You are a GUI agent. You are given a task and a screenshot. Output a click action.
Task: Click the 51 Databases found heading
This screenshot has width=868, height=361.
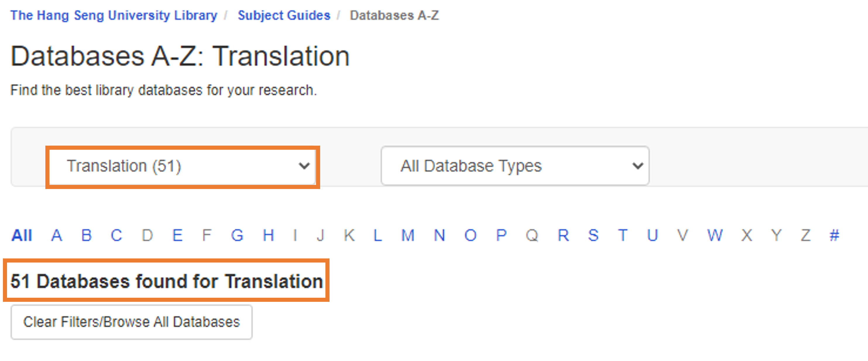point(167,280)
